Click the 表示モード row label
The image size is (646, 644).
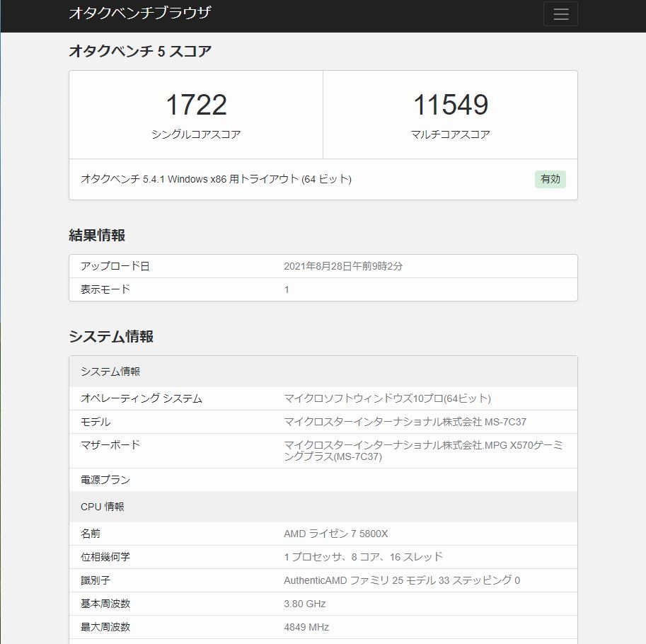click(105, 289)
